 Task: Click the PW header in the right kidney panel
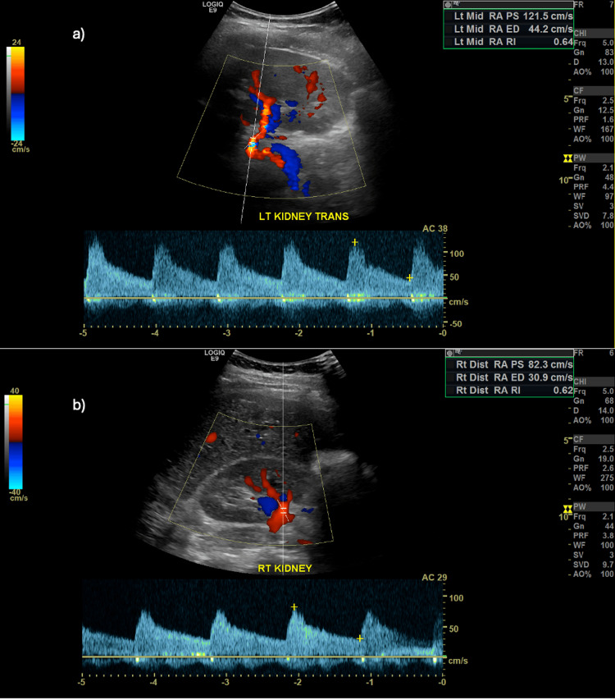[x=593, y=506]
